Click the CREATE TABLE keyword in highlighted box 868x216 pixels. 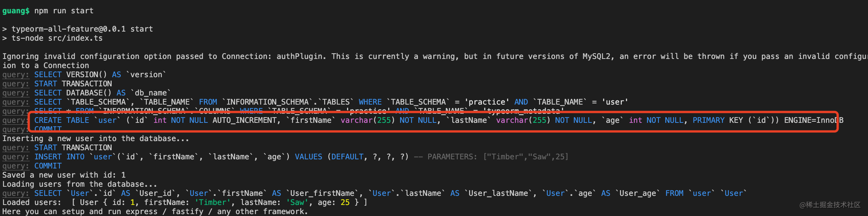pyautogui.click(x=62, y=120)
